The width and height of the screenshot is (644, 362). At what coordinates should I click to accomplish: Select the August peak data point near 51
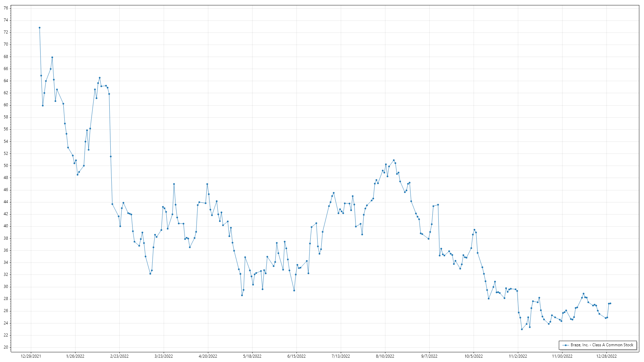[394, 160]
